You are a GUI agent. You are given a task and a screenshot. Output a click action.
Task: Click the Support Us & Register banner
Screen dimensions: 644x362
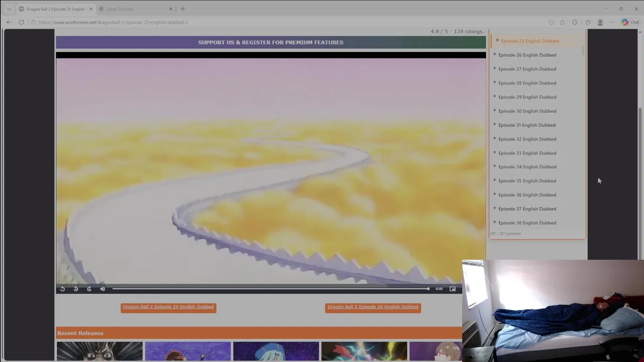click(x=271, y=42)
